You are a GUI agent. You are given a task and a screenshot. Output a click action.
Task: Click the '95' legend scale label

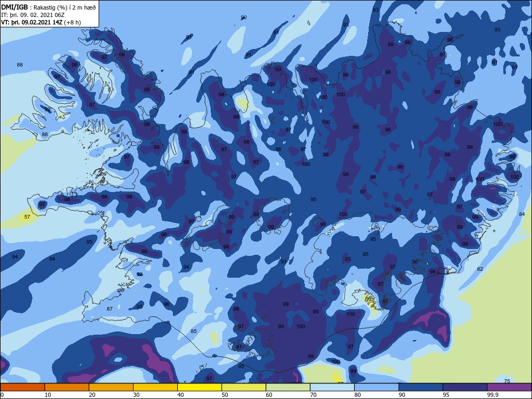(446, 395)
